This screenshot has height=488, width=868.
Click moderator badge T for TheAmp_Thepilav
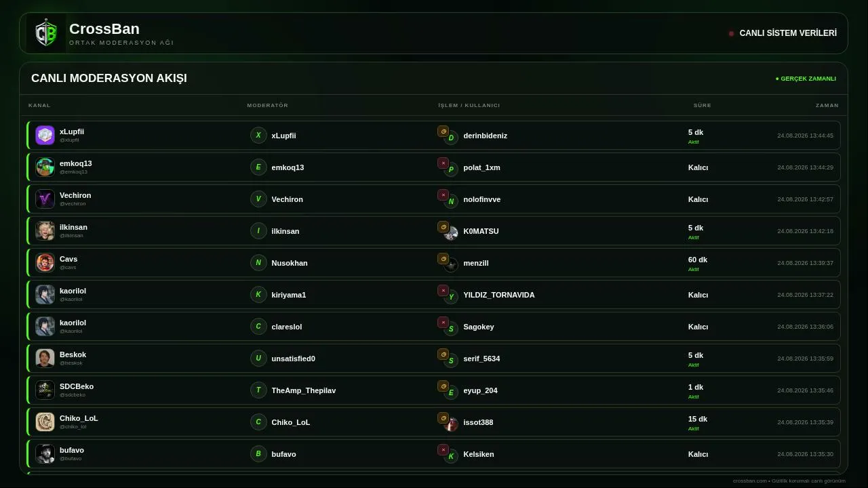click(x=258, y=390)
